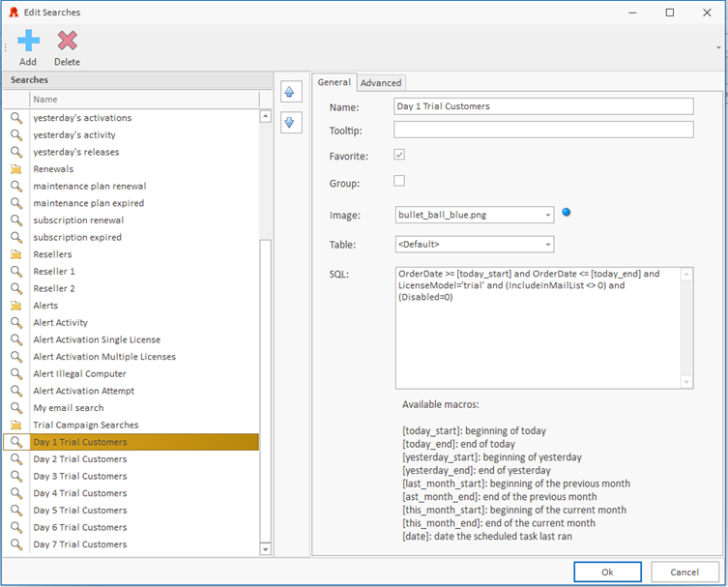The height and width of the screenshot is (587, 728).
Task: Click magnifier icon beside Alert Illegal Computer
Action: pyautogui.click(x=16, y=374)
